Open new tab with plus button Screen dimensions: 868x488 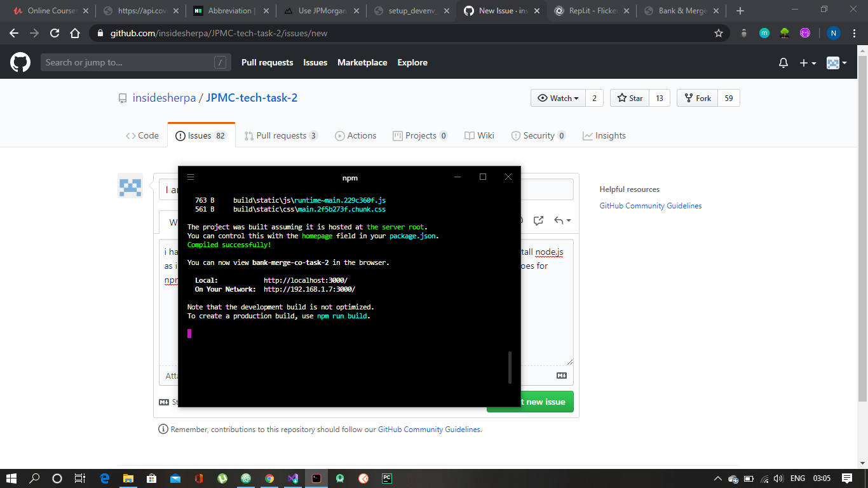click(740, 11)
